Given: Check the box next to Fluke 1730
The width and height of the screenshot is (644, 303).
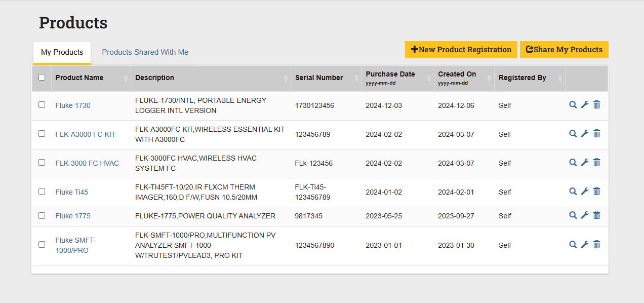Looking at the screenshot, I should click(42, 105).
